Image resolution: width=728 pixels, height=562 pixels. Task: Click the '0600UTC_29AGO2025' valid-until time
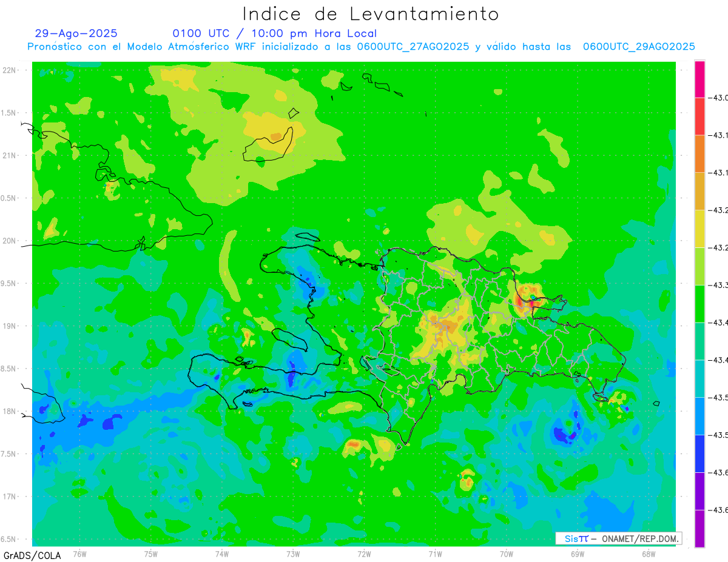(639, 47)
